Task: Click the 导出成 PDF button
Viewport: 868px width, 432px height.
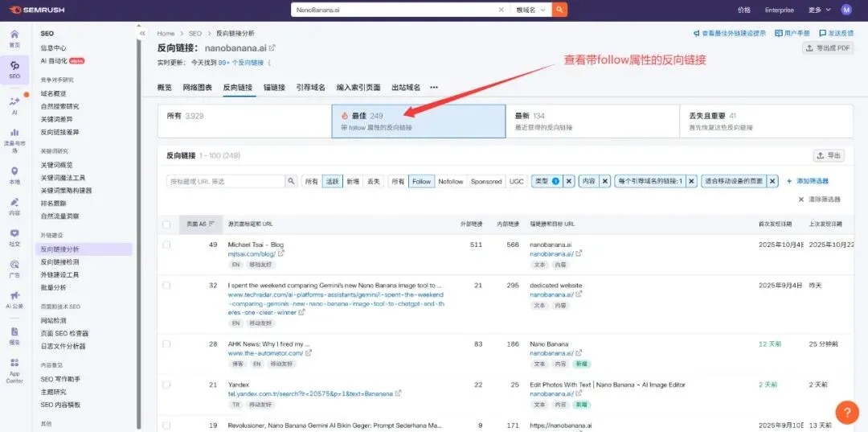Action: coord(827,48)
